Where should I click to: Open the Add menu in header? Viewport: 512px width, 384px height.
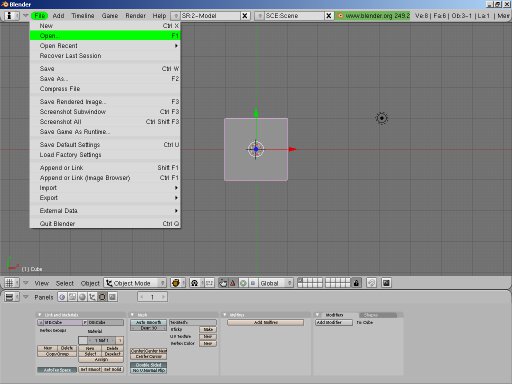click(58, 16)
